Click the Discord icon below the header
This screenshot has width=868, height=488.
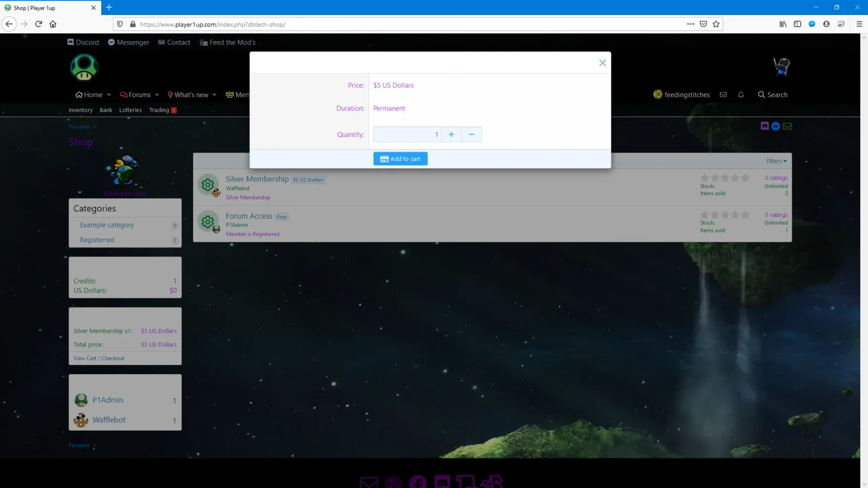[x=765, y=126]
